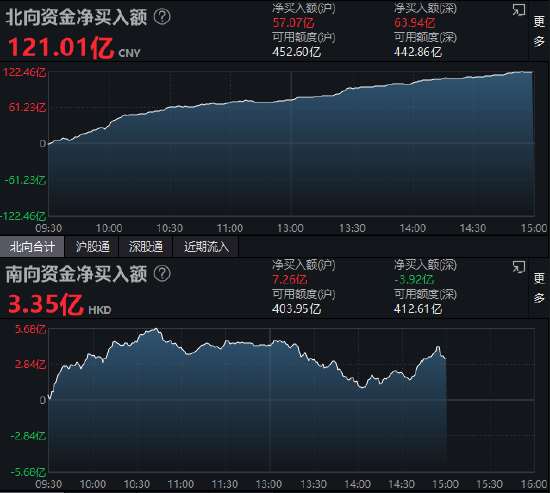Click the 南向资金净买入额 title
550x493 pixels.
tap(76, 274)
